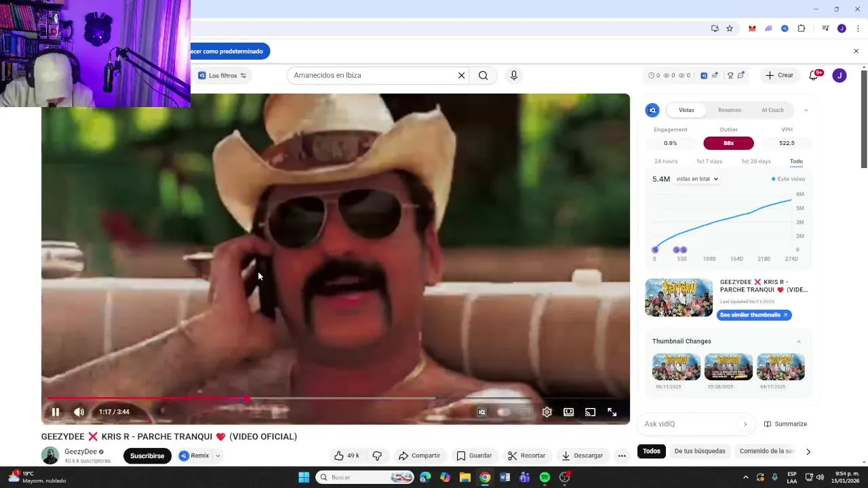This screenshot has width=868, height=488.
Task: Click the Crear create button
Action: coord(779,75)
